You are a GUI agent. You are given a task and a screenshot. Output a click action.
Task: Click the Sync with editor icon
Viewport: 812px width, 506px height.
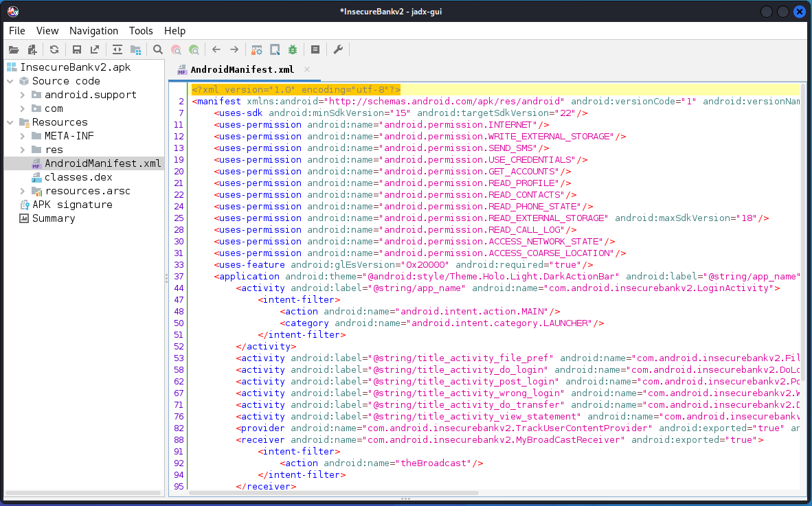tap(117, 49)
